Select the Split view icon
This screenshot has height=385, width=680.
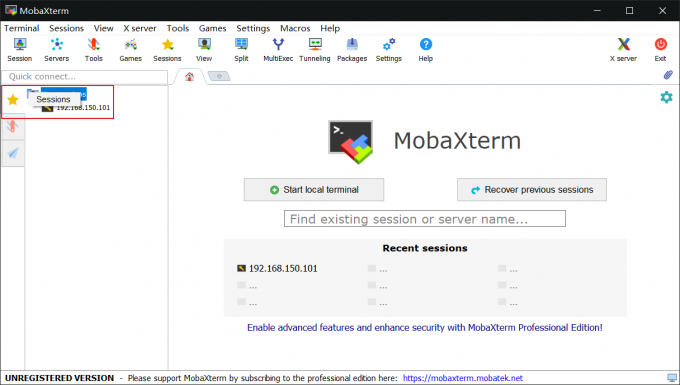click(241, 50)
